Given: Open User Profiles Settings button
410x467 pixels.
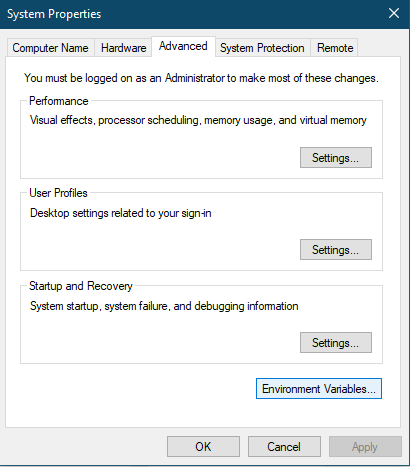Looking at the screenshot, I should click(x=336, y=250).
